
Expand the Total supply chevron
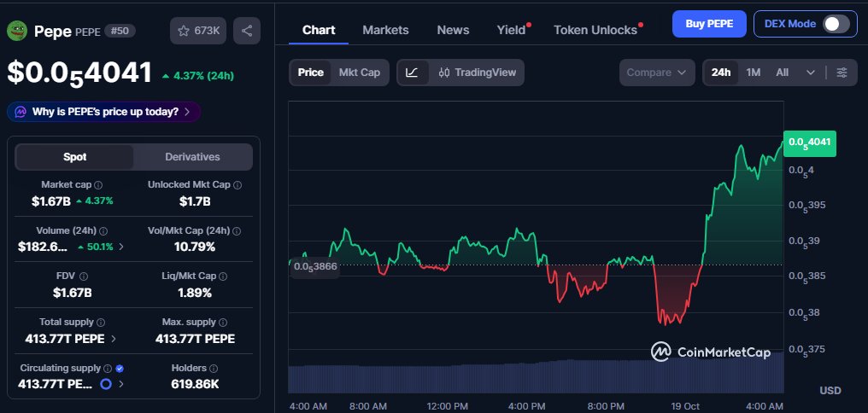(x=114, y=339)
